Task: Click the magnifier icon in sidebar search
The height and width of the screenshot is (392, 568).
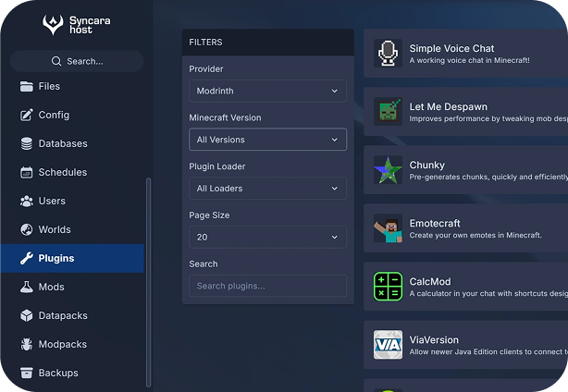Action: click(56, 61)
